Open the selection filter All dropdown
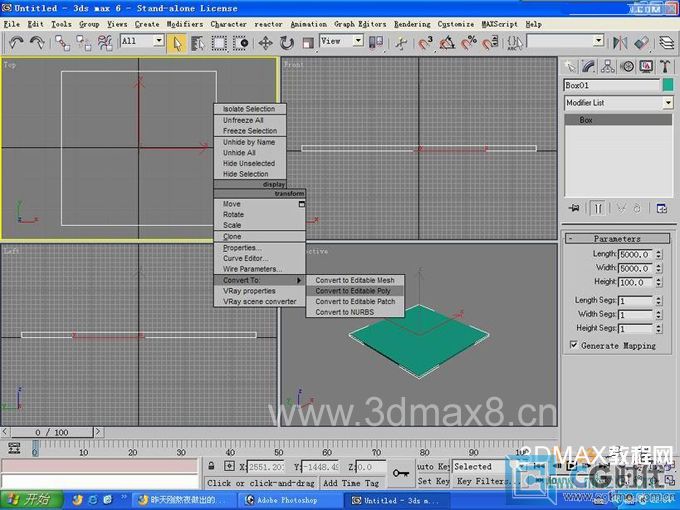The height and width of the screenshot is (510, 680). 159,41
